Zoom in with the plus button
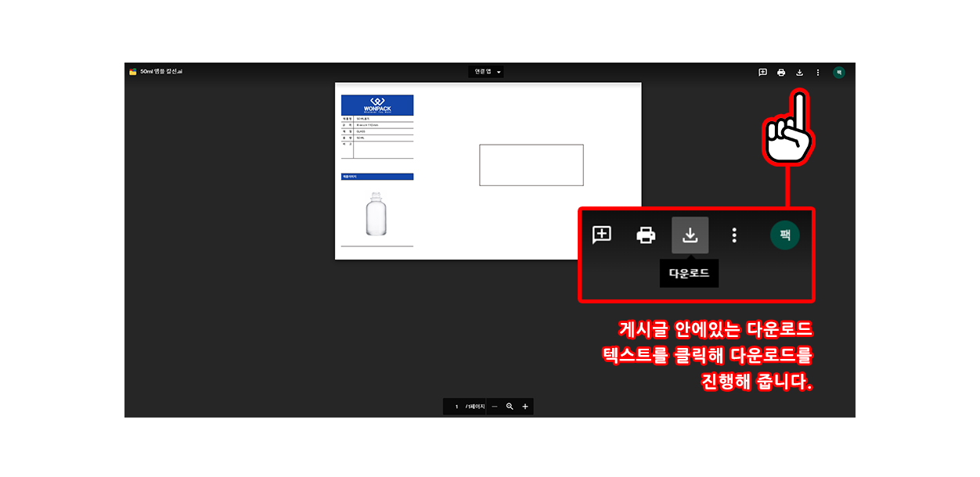This screenshot has height=477, width=980. click(x=525, y=407)
